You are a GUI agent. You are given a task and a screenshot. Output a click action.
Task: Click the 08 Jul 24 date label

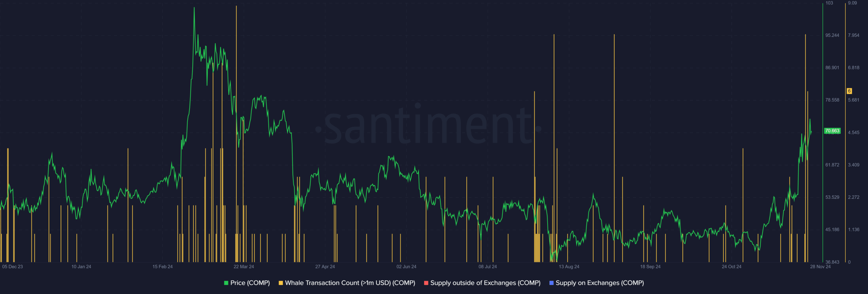click(488, 267)
